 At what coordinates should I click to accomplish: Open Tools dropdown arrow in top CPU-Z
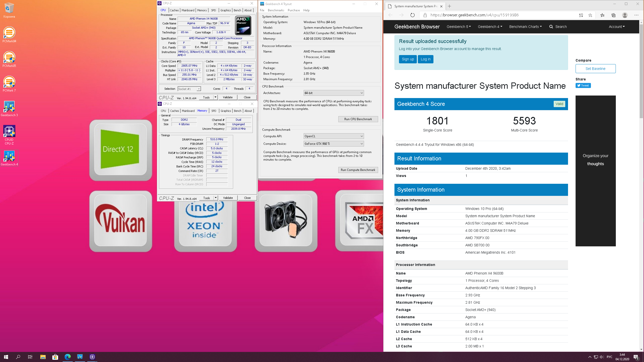[x=215, y=97]
